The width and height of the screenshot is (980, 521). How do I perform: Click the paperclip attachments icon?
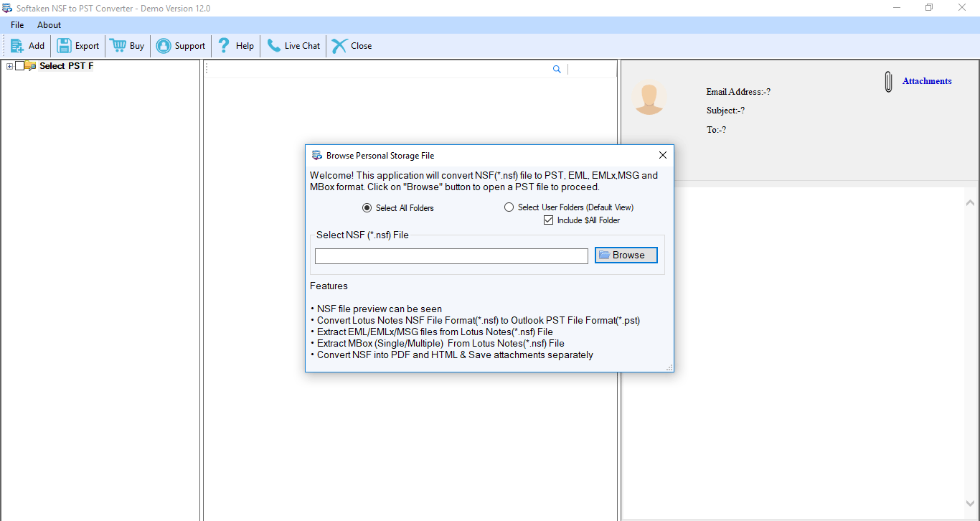pyautogui.click(x=888, y=82)
